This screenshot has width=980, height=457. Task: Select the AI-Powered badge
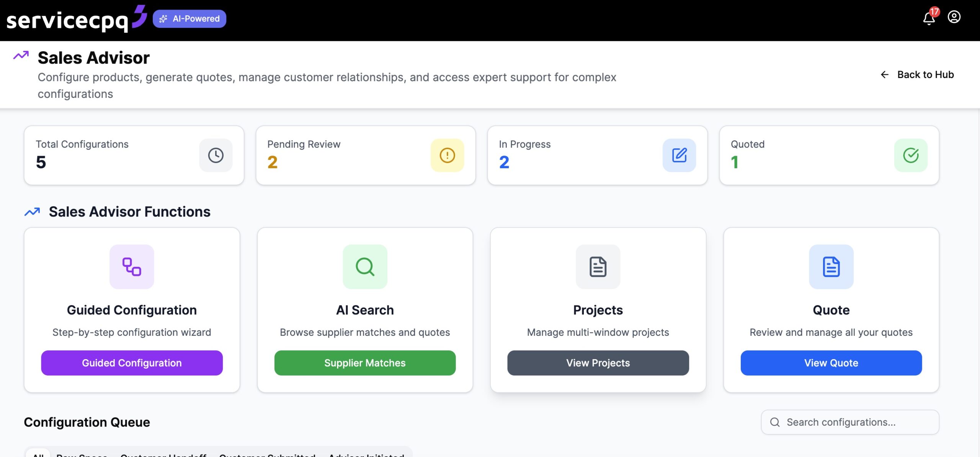(189, 18)
